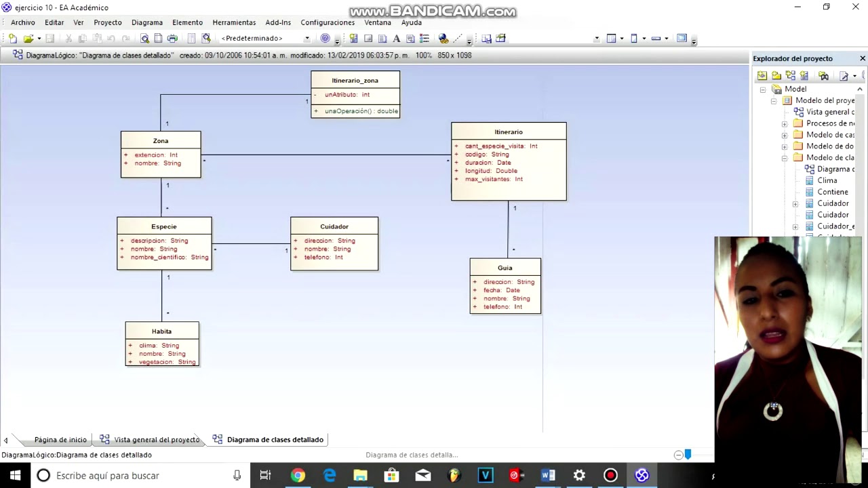Click the max_visitantes attribute in Itinerario
The width and height of the screenshot is (868, 488).
494,179
